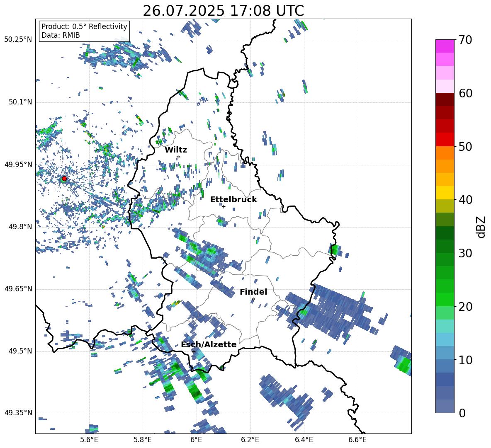
Task: Click the Wiltz city label
Action: pyautogui.click(x=176, y=150)
